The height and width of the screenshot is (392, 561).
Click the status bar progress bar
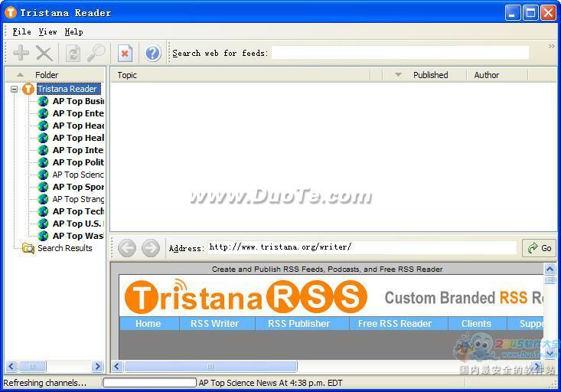coord(149,383)
